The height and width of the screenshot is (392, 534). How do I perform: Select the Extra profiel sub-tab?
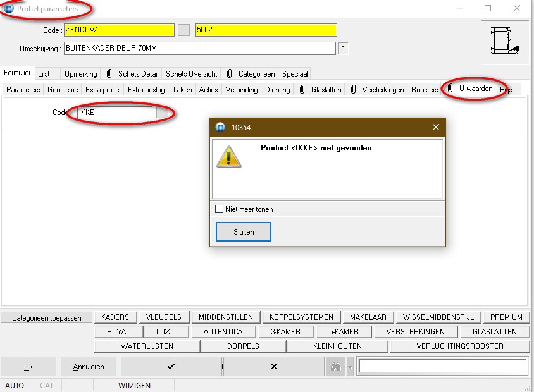103,90
